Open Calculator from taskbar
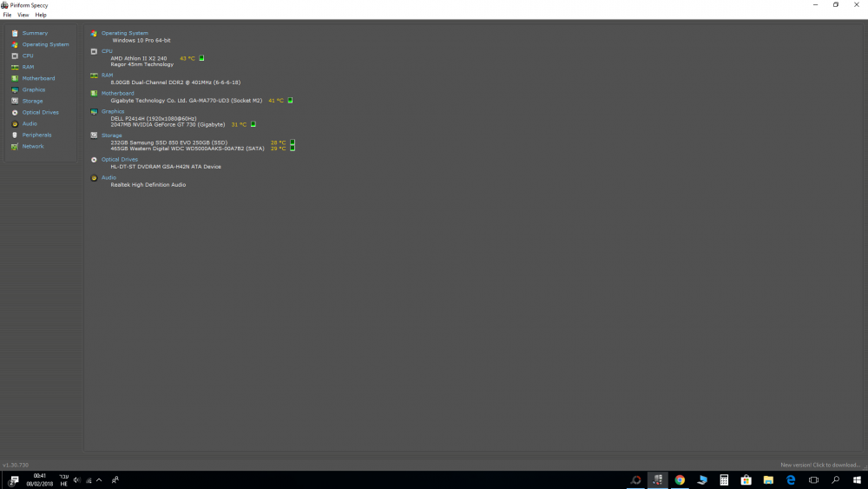The width and height of the screenshot is (868, 489). pyautogui.click(x=724, y=480)
